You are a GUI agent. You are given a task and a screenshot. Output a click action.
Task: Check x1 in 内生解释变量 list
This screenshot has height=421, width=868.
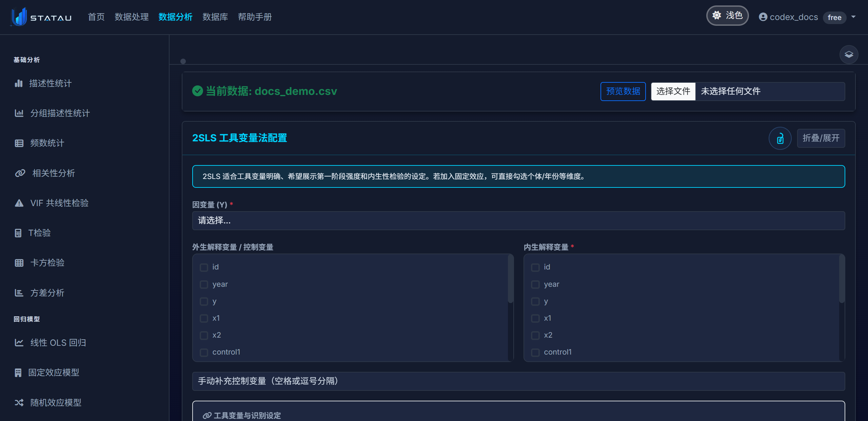tap(535, 318)
